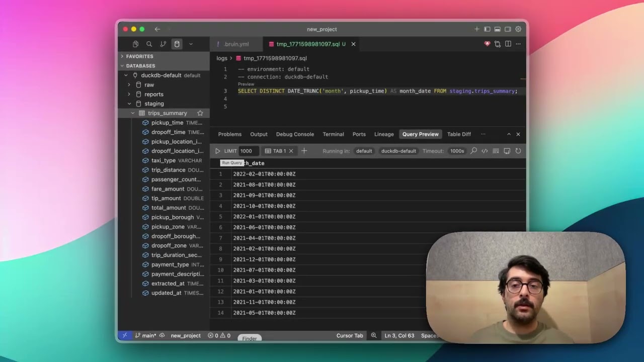
Task: Click the 1000s timeout pill
Action: click(x=457, y=151)
